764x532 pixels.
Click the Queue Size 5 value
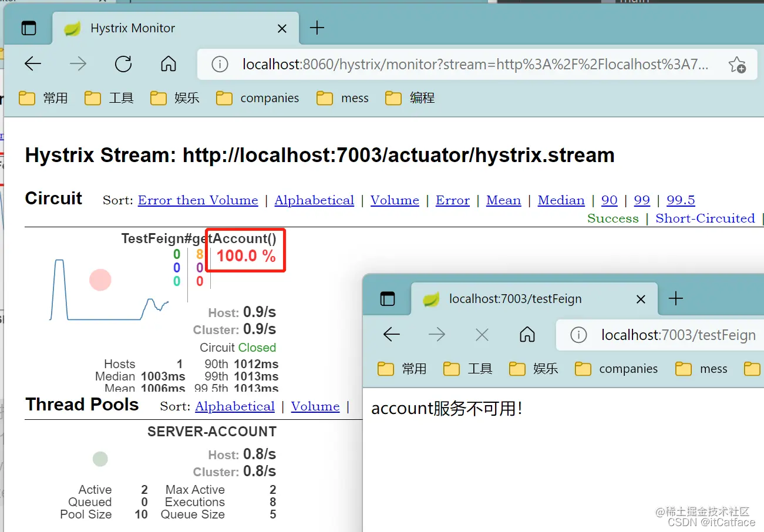pyautogui.click(x=273, y=514)
